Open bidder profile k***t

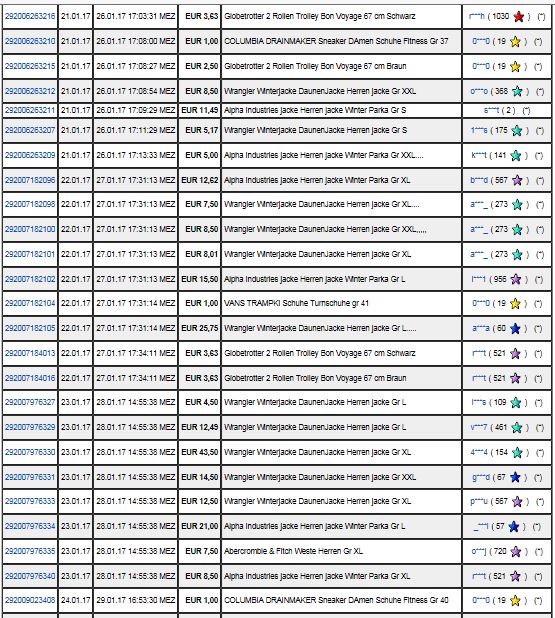tap(479, 155)
